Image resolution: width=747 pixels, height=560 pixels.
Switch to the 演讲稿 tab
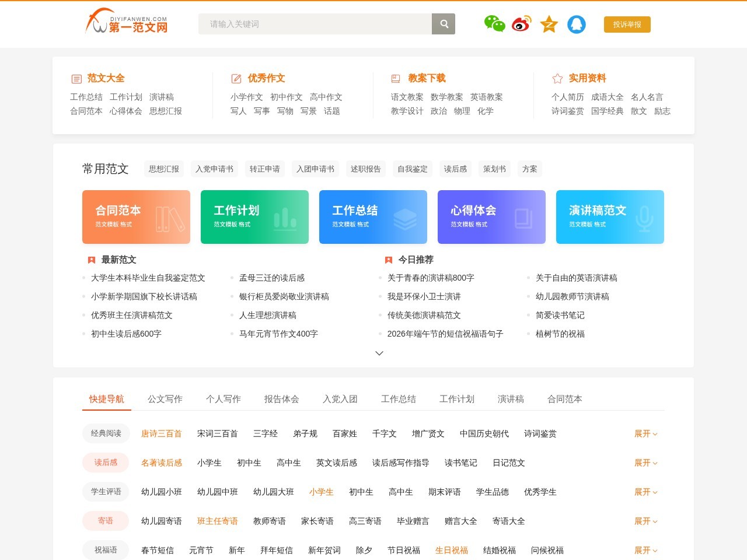click(511, 399)
